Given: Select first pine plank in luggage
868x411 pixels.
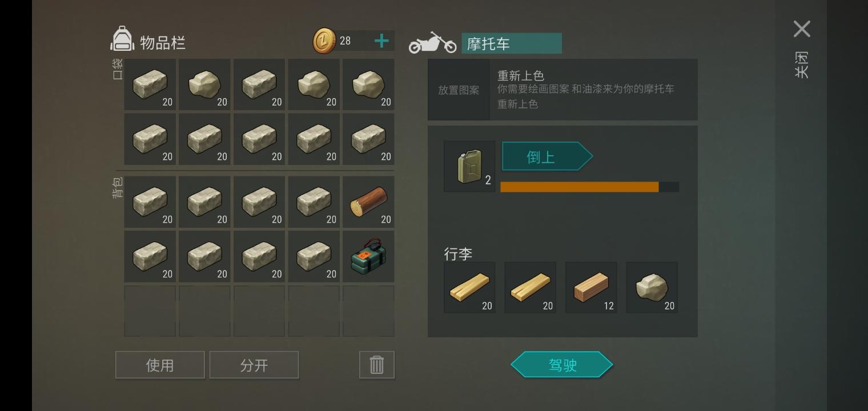Looking at the screenshot, I should tap(469, 288).
